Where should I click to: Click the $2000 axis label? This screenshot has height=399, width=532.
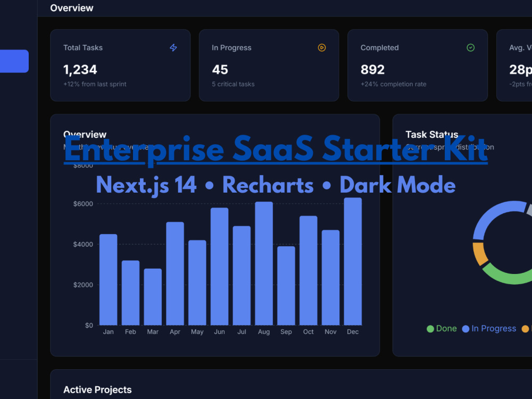pos(83,285)
